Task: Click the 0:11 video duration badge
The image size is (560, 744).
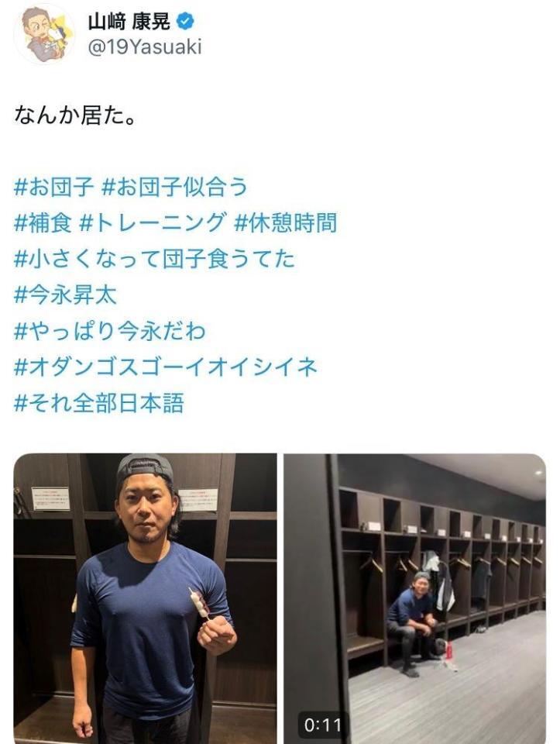Action: (323, 725)
